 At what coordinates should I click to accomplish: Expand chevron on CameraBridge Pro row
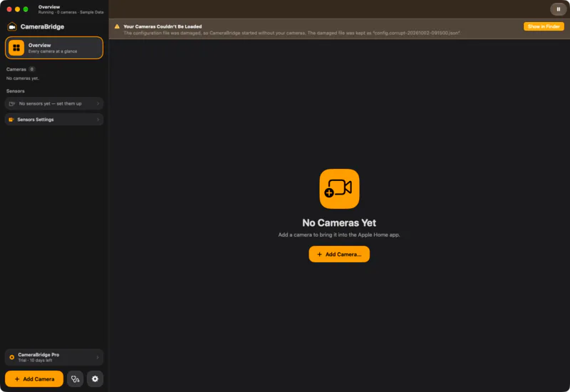click(x=98, y=358)
